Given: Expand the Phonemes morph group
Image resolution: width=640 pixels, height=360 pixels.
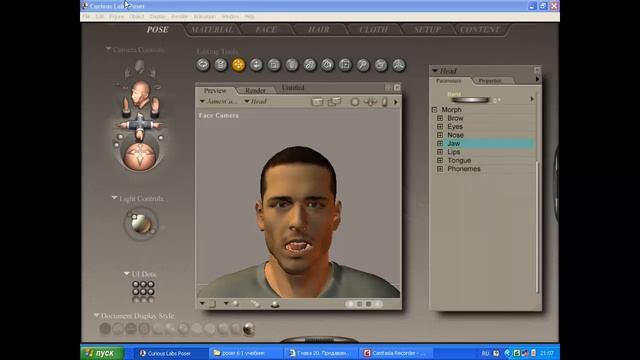Looking at the screenshot, I should 440,169.
